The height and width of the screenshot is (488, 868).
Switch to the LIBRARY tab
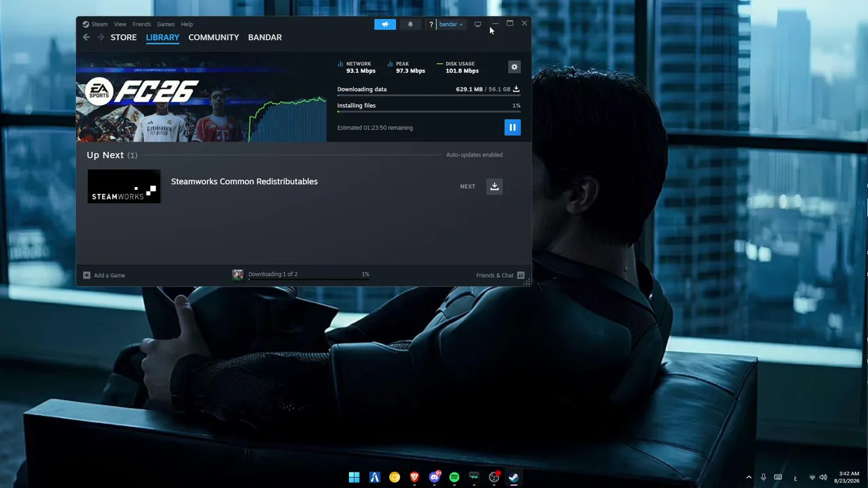click(x=163, y=37)
